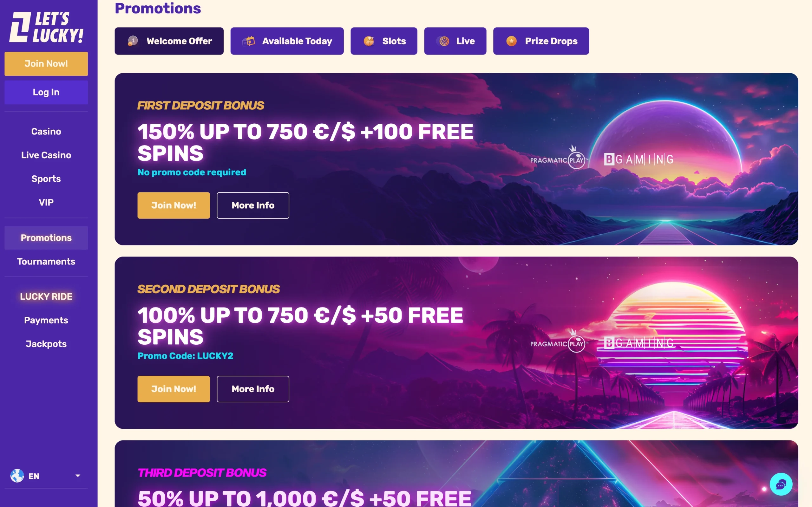The height and width of the screenshot is (507, 812).
Task: Go to Live Casino in sidebar
Action: point(46,155)
